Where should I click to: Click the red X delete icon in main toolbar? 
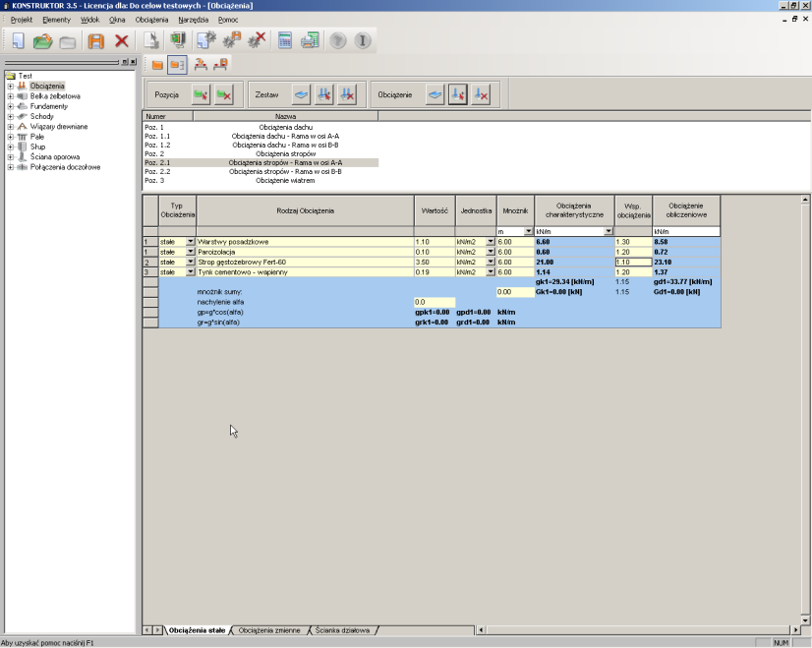click(122, 40)
